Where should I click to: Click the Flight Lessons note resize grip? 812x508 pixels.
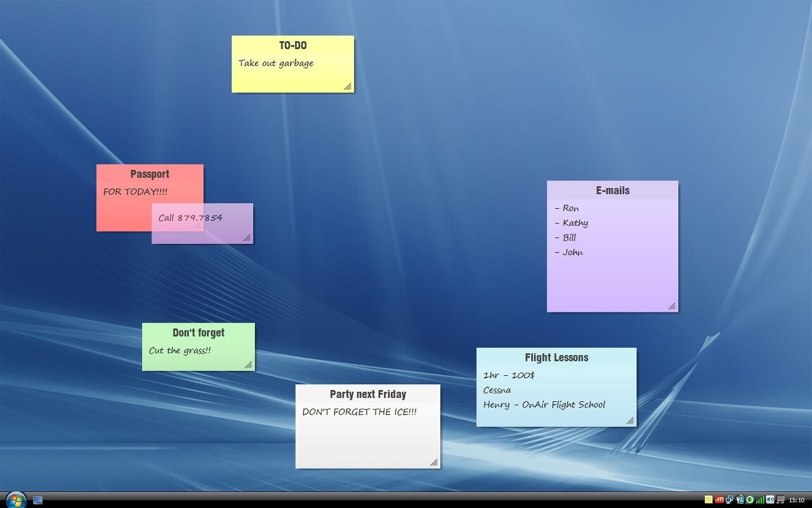coord(631,420)
